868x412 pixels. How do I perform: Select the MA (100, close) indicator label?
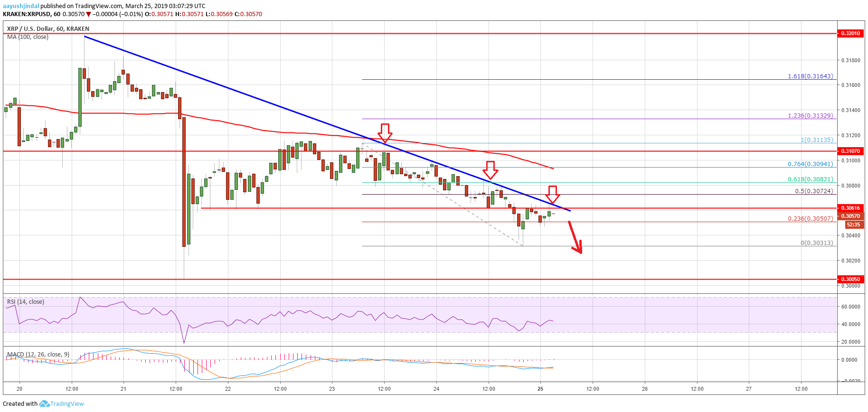coord(28,37)
